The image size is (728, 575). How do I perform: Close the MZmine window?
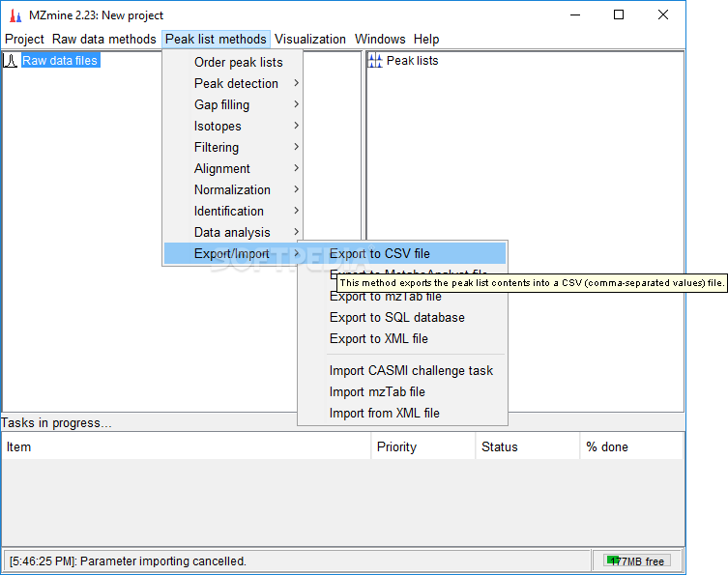(663, 14)
